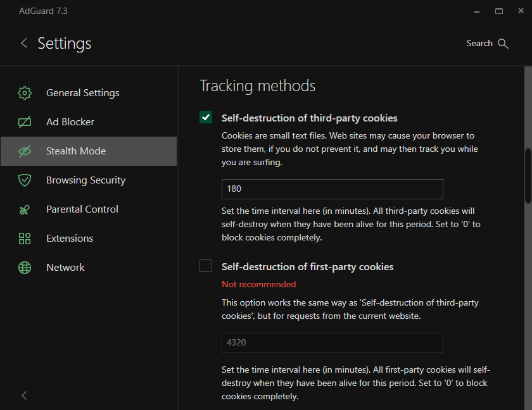
Task: Click the Extensions grid icon
Action: click(25, 239)
